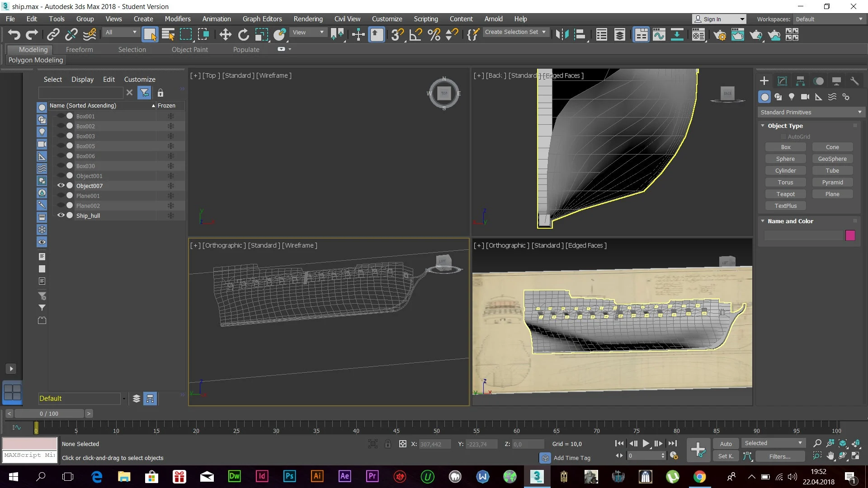Open the Material Editor icon

pyautogui.click(x=698, y=34)
